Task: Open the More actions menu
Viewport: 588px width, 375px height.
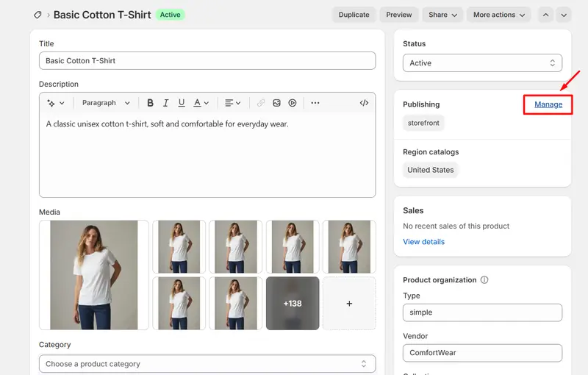Action: point(499,15)
